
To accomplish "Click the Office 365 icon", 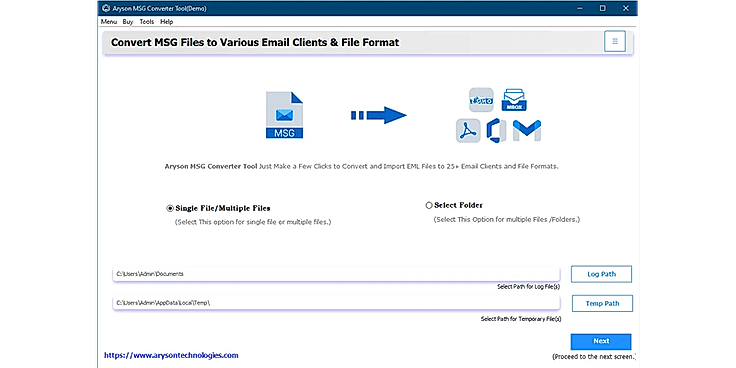I will [x=496, y=131].
